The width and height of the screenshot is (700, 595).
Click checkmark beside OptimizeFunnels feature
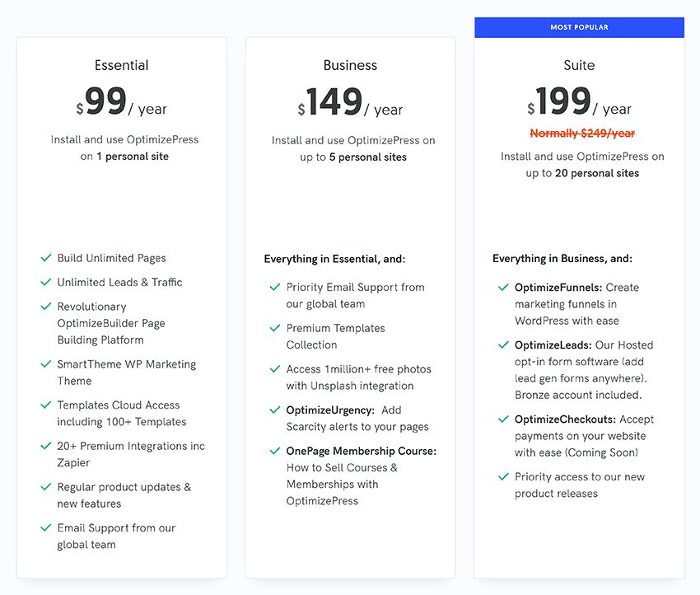[x=503, y=288]
